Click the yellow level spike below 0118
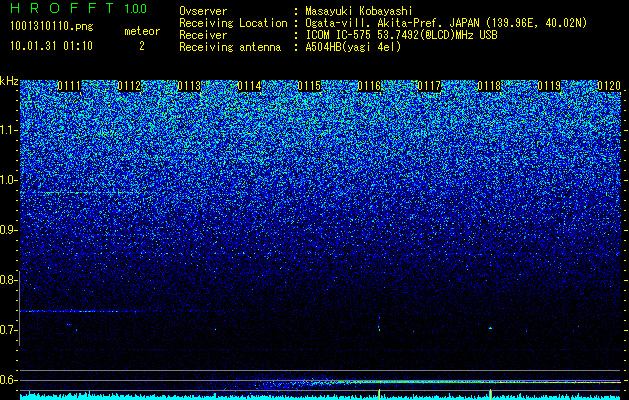629x400 pixels. tap(490, 394)
